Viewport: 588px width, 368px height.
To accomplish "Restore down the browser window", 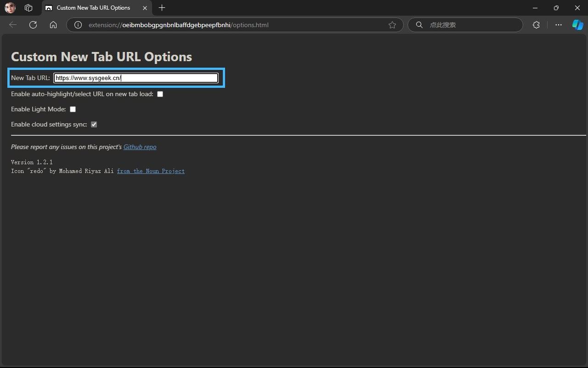I will pos(556,8).
